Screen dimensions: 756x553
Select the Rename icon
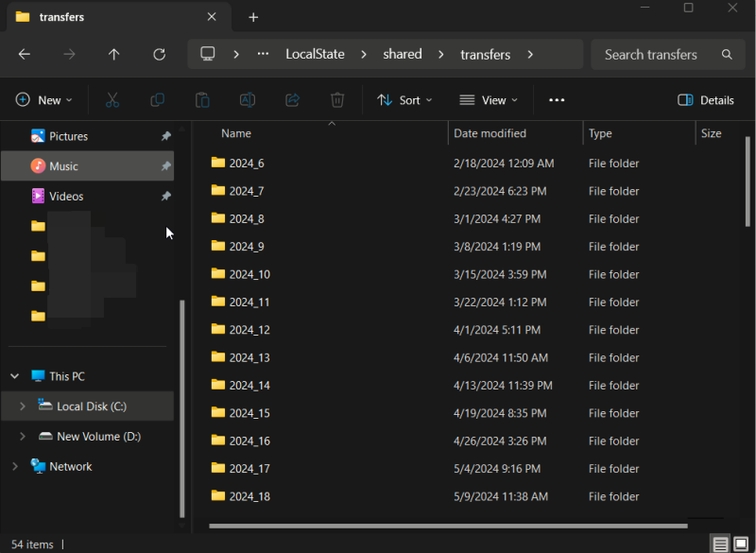tap(247, 99)
